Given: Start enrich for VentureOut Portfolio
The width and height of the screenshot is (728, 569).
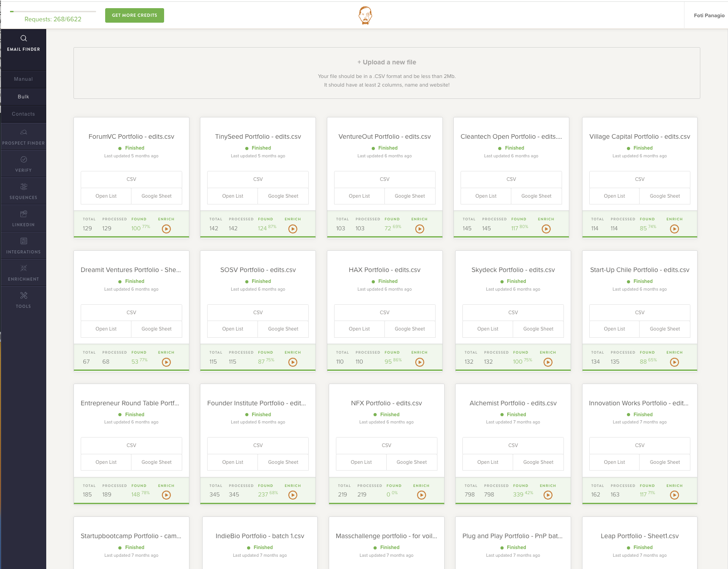Looking at the screenshot, I should tap(420, 229).
